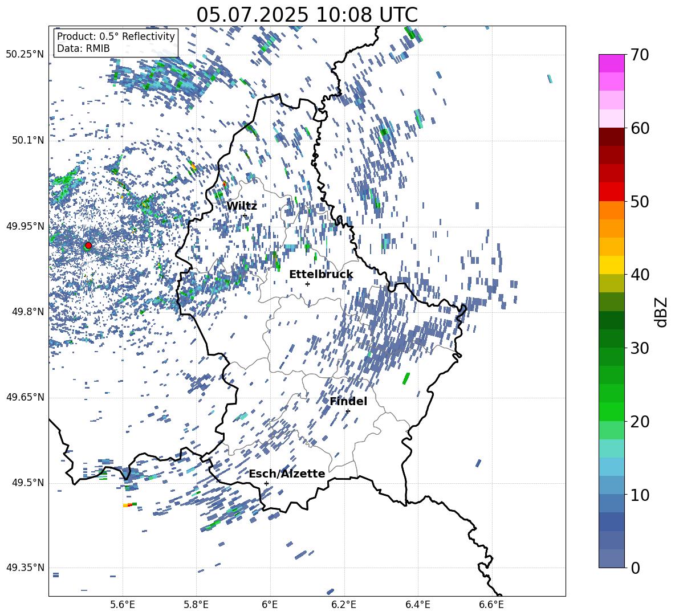Click the 49.5°N latitude label
This screenshot has height=616, width=675.
(28, 483)
